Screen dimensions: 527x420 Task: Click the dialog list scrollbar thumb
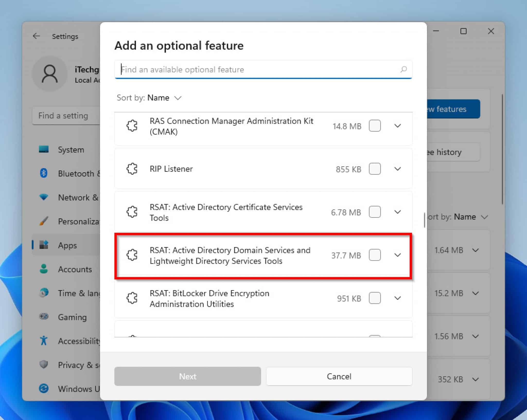pyautogui.click(x=424, y=220)
